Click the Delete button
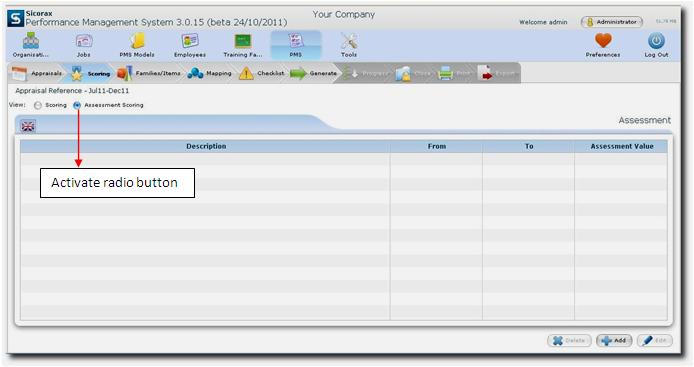The image size is (694, 367). 569,340
